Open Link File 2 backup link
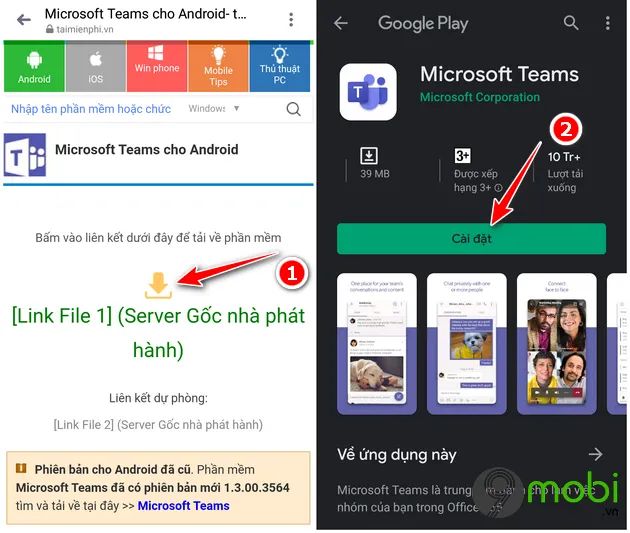630x533 pixels. click(158, 425)
